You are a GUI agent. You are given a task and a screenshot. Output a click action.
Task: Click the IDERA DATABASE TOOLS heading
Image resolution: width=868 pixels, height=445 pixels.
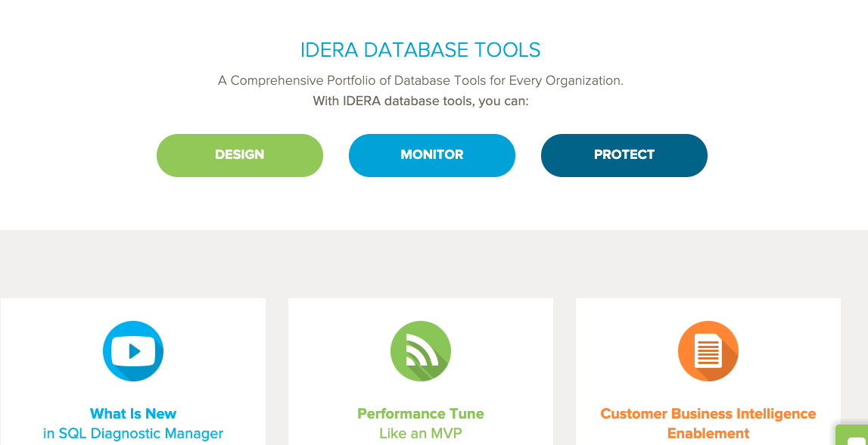pos(421,49)
